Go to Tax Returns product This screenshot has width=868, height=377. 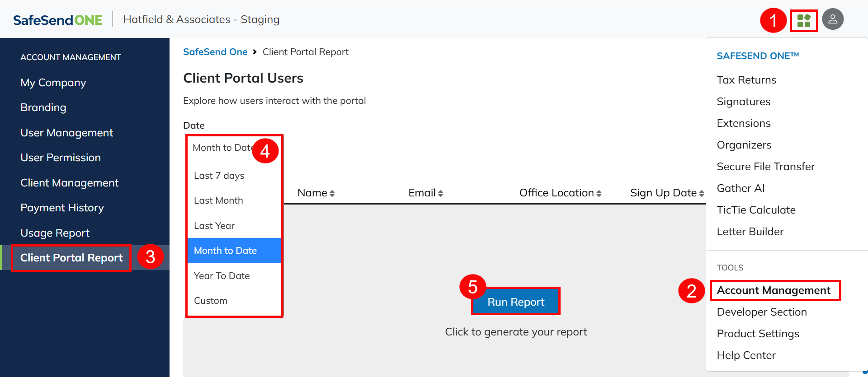click(746, 80)
